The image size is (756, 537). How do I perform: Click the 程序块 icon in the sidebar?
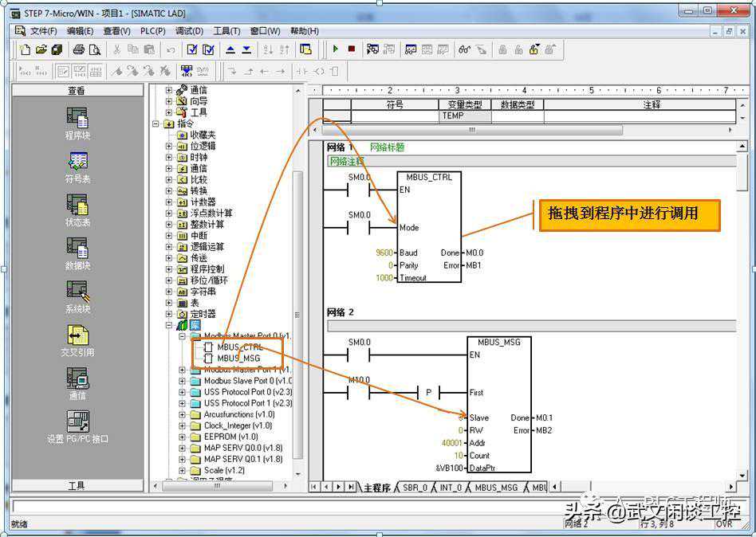click(77, 118)
